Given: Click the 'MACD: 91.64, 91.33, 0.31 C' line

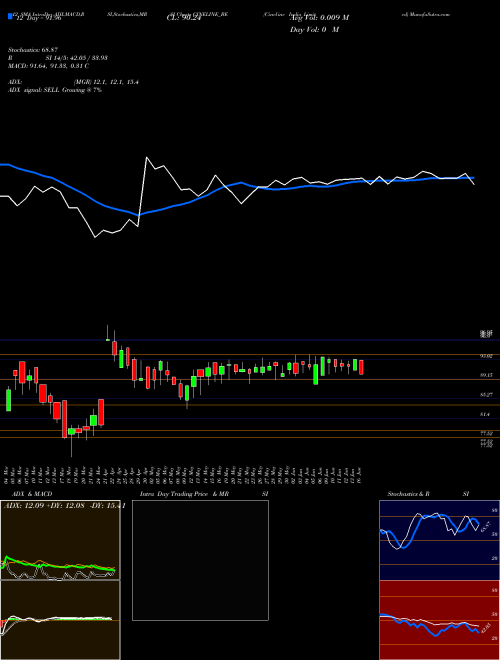Looking at the screenshot, I should (48, 66).
